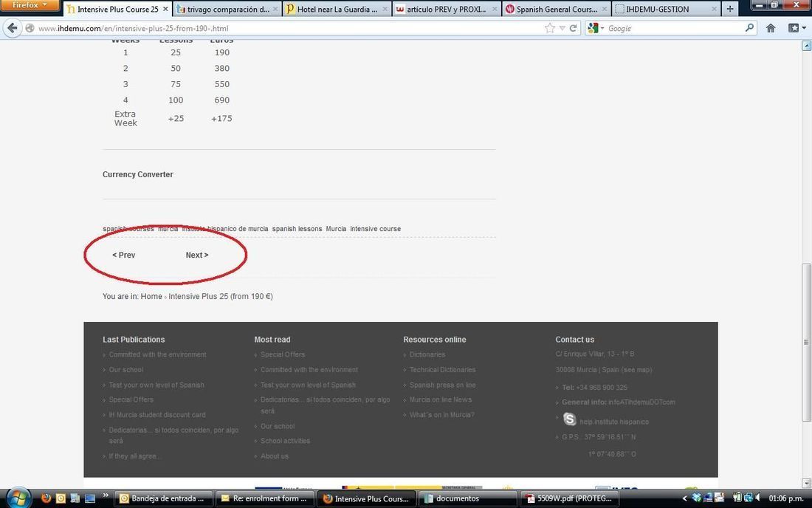Screen dimensions: 812x508
Task: Open 'School activities' in Most read
Action: (286, 441)
